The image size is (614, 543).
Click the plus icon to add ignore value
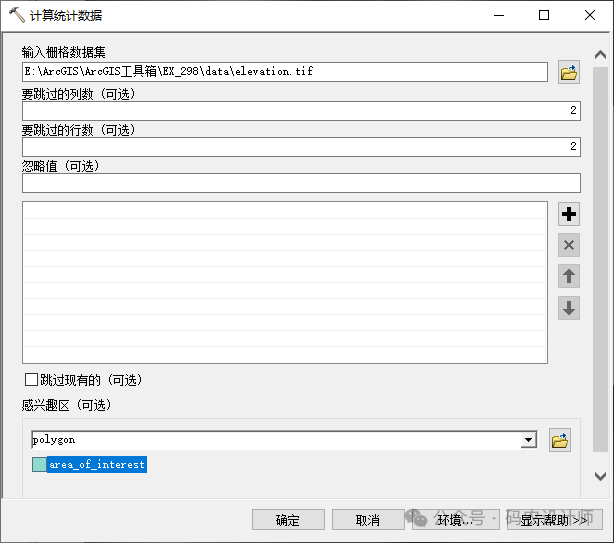click(569, 214)
